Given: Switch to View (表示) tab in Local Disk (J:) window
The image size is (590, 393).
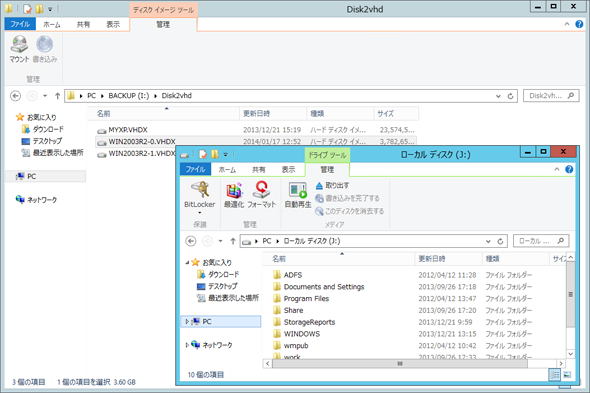Looking at the screenshot, I should pyautogui.click(x=289, y=170).
